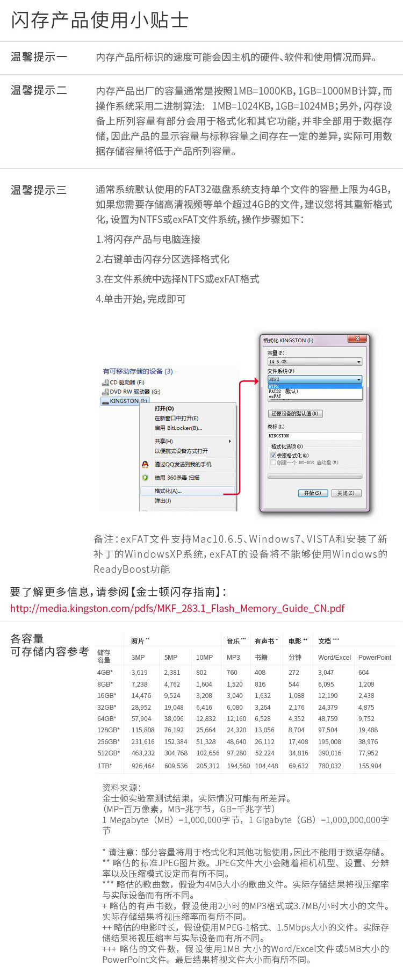Click the 闪存产品使用小贴士 title
Viewport: 403px width, 980px height.
point(100,20)
